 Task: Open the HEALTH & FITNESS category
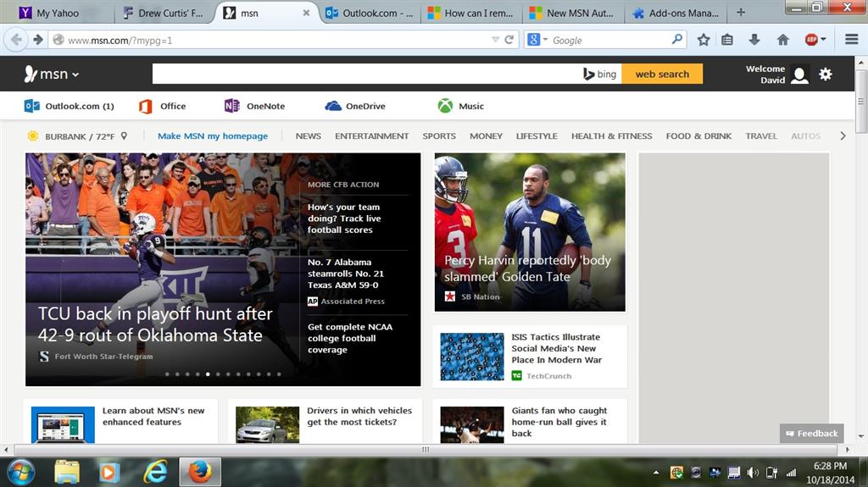coord(612,136)
